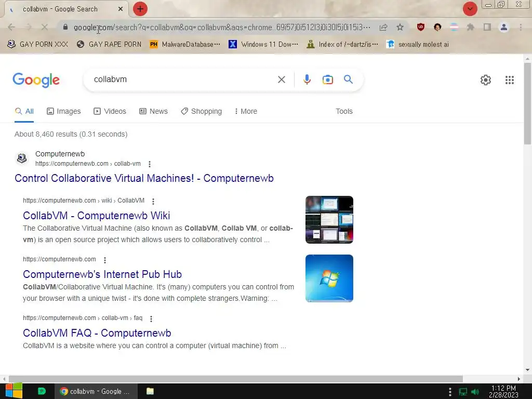Switch to the News tab
This screenshot has width=532, height=399.
153,111
